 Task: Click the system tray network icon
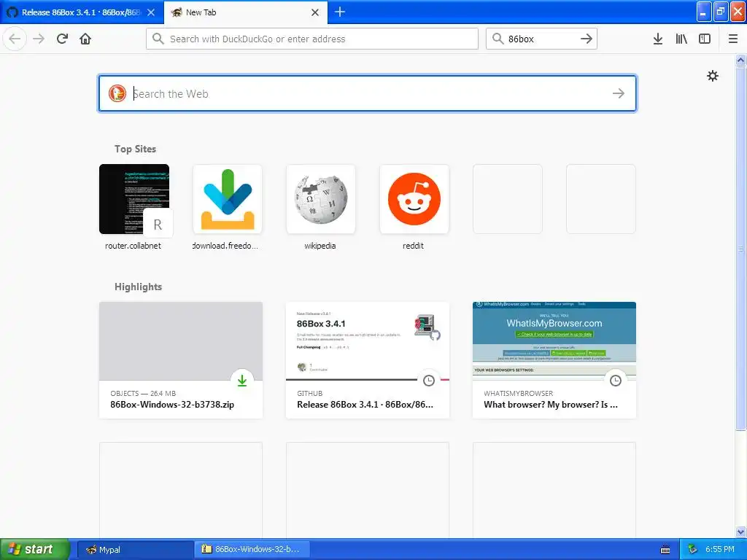coord(692,550)
